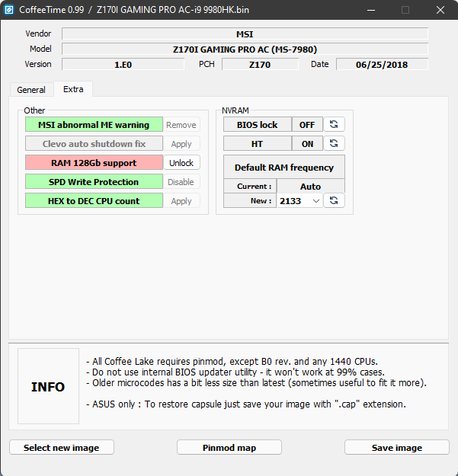
Task: Click the INFO box
Action: click(48, 386)
